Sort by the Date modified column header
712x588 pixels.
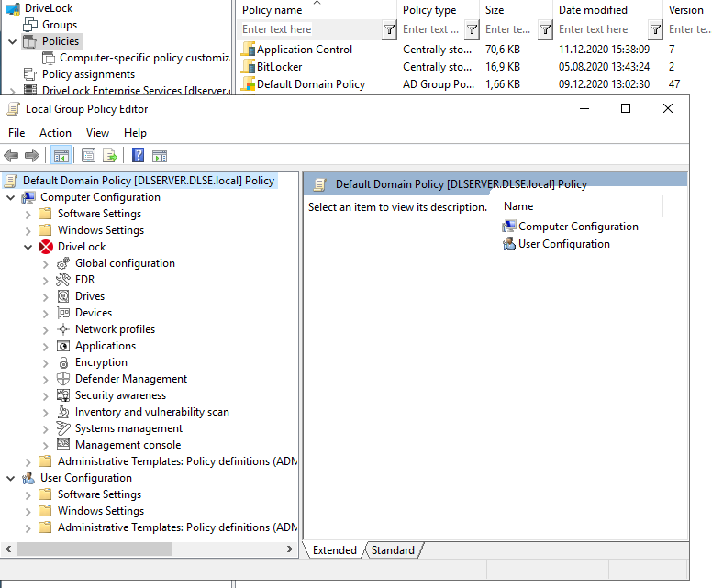click(x=607, y=10)
